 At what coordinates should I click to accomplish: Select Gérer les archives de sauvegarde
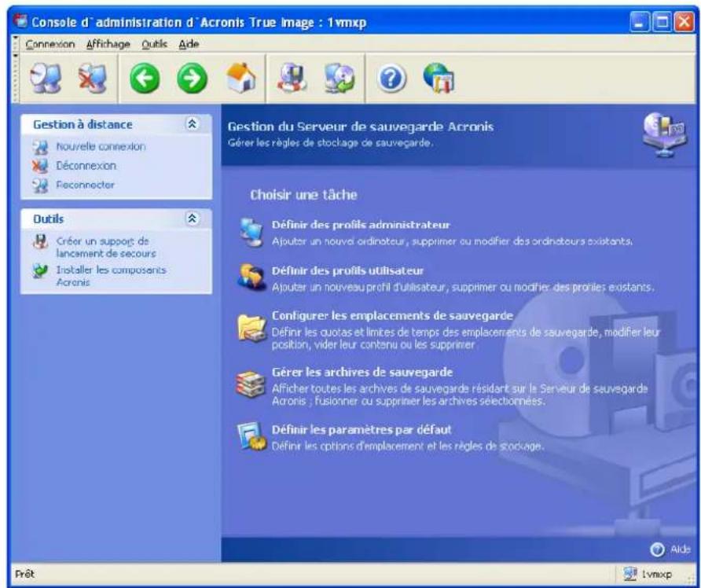click(x=362, y=373)
